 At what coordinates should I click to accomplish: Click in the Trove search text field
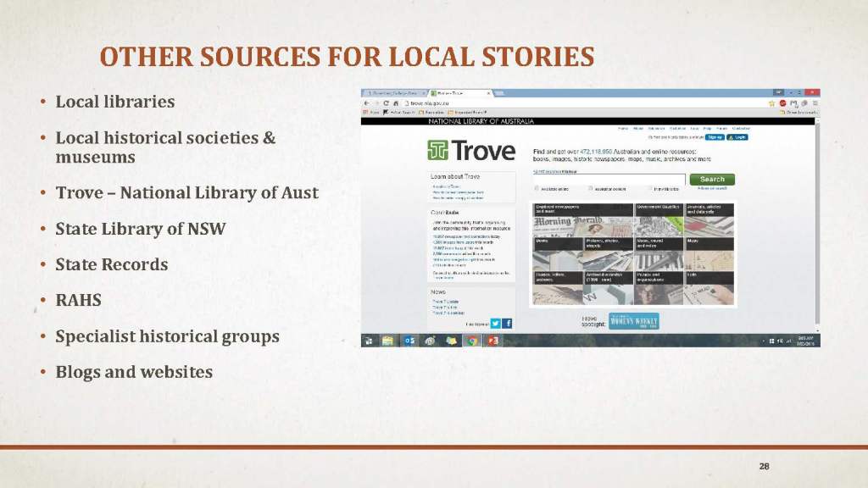click(609, 179)
